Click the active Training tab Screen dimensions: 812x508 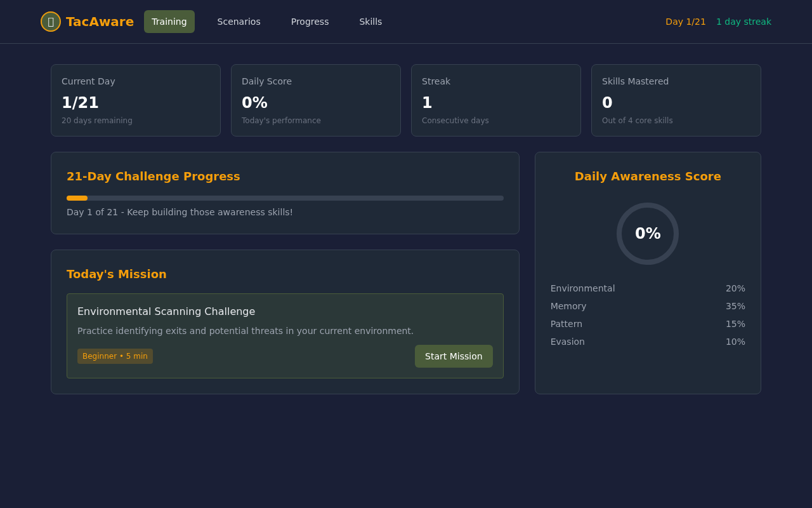[x=169, y=21]
